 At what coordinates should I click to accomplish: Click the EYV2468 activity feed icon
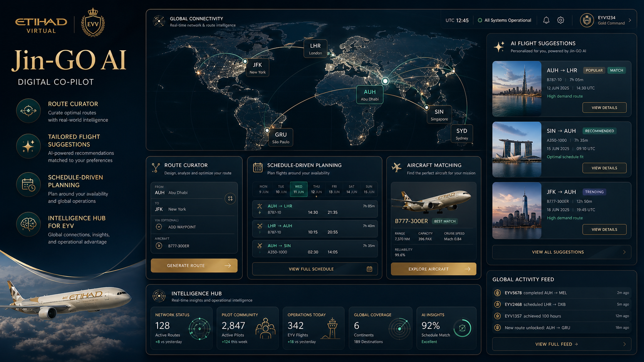tap(497, 304)
